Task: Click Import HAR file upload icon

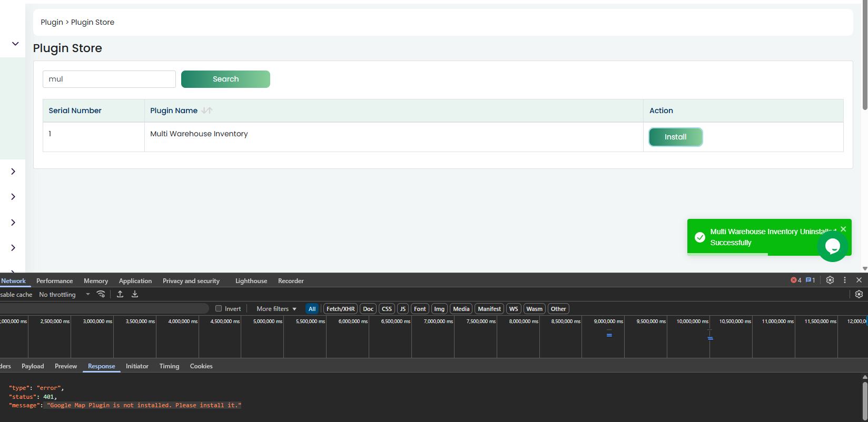Action: 120,294
